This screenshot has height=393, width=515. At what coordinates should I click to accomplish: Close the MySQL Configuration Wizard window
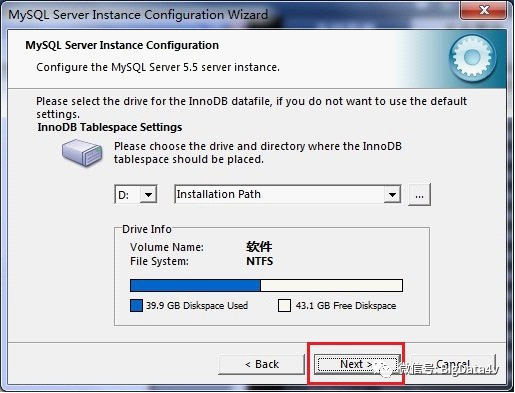pyautogui.click(x=484, y=10)
